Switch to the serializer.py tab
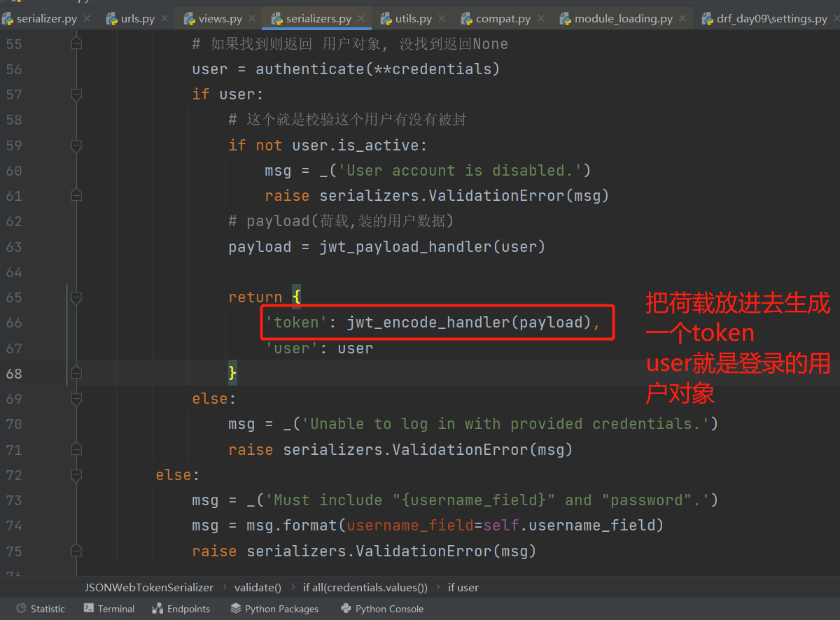Viewport: 840px width, 620px height. (46, 19)
